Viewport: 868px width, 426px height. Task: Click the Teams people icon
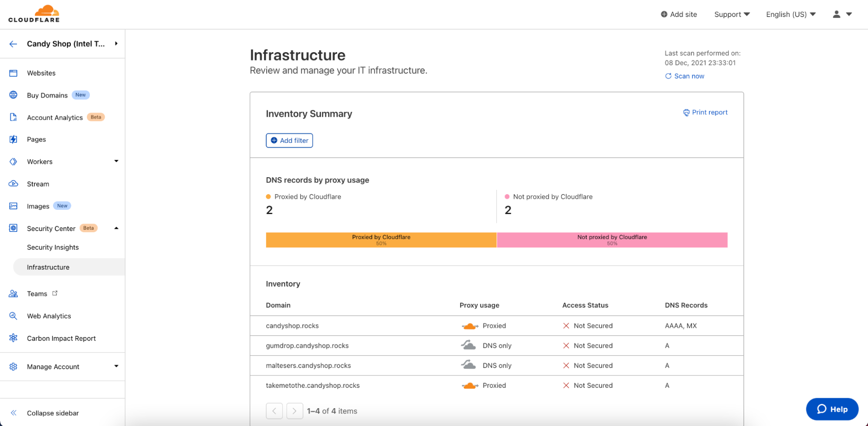[x=13, y=294]
